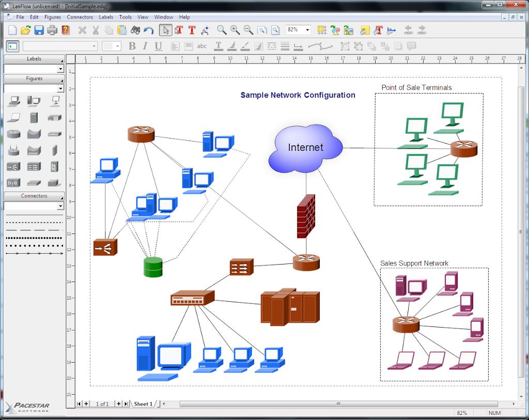Select the Internet cloud figure
The image size is (529, 420).
point(306,148)
